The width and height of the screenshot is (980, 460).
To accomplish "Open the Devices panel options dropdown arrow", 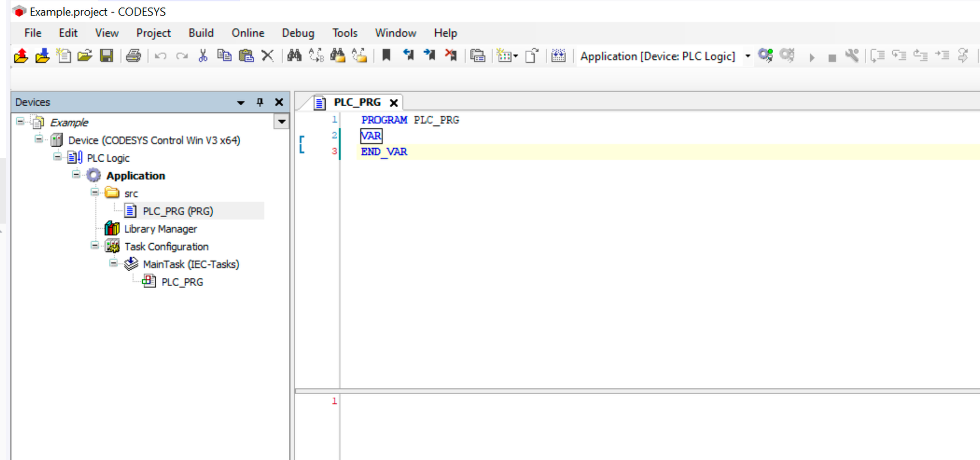I will pyautogui.click(x=241, y=103).
